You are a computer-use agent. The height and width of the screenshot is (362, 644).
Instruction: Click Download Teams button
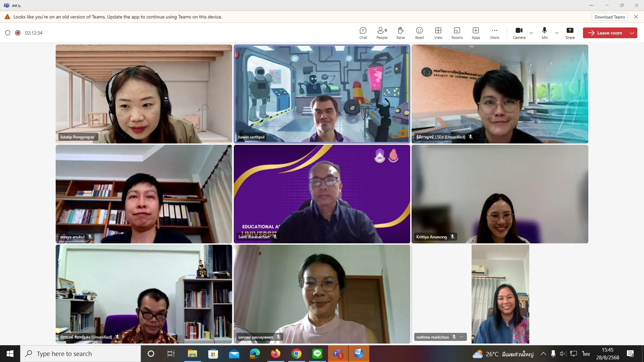609,17
